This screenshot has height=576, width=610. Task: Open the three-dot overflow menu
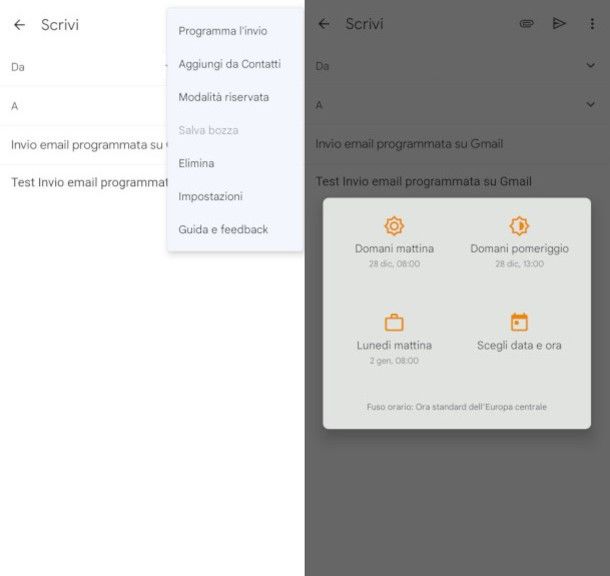592,24
